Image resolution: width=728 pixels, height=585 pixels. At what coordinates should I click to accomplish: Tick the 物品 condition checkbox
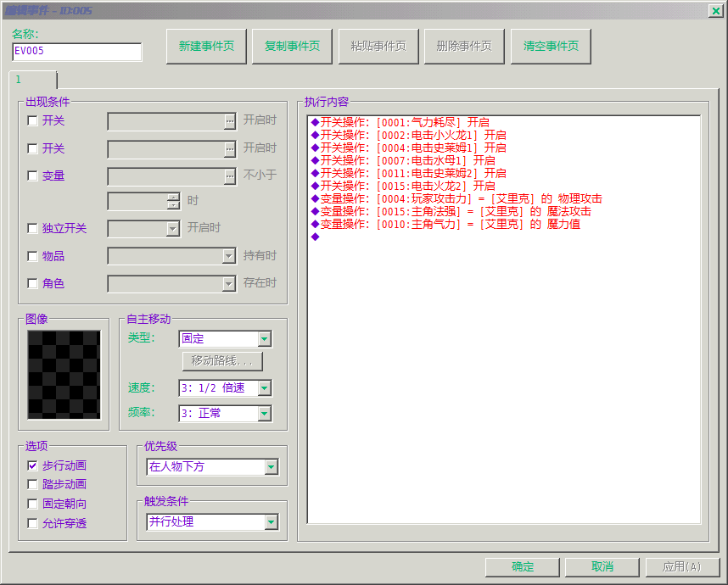(32, 256)
